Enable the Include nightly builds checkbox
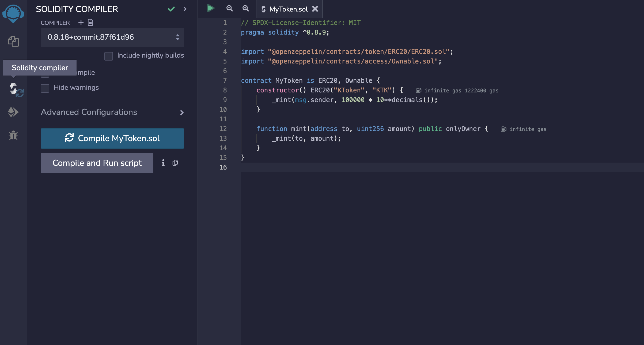This screenshot has height=345, width=644. pyautogui.click(x=109, y=55)
